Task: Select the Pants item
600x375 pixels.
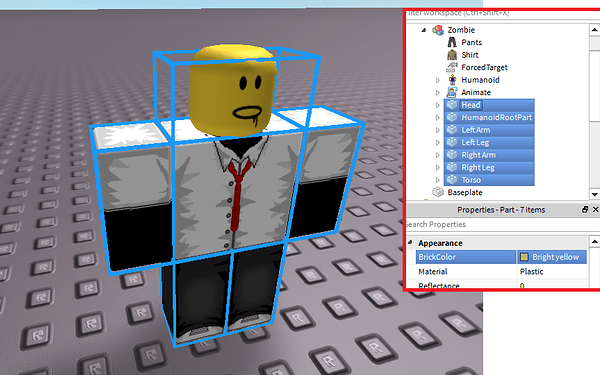Action: [x=471, y=42]
